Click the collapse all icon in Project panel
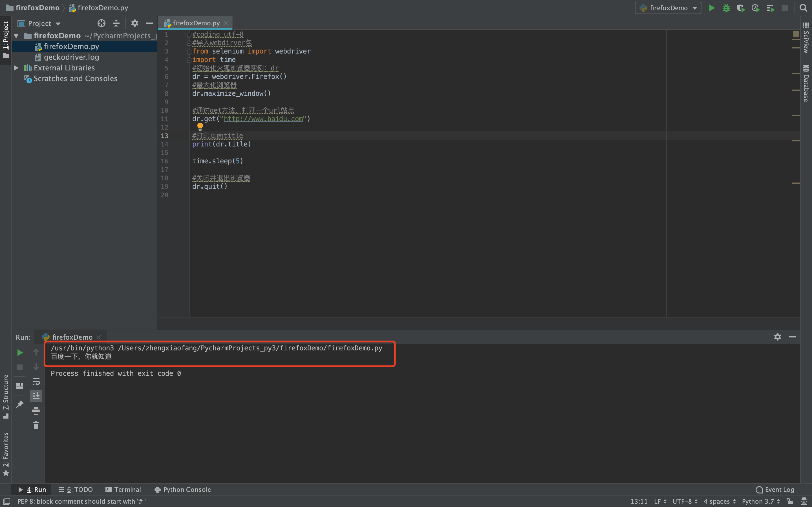The height and width of the screenshot is (507, 812). 116,23
